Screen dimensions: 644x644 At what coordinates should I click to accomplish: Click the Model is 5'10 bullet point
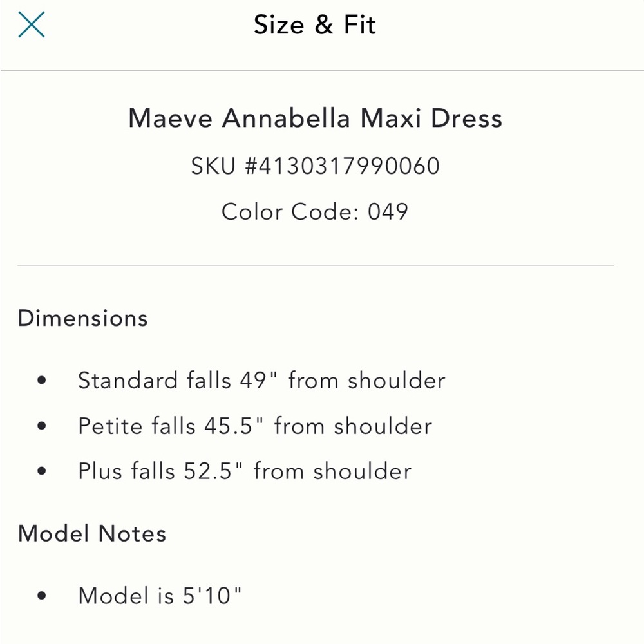160,596
